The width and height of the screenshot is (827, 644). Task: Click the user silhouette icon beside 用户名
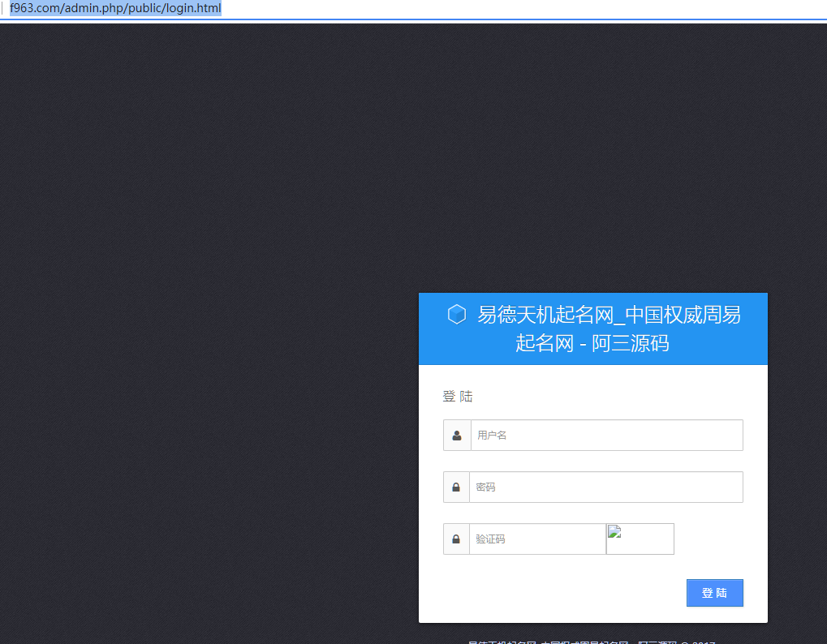[x=457, y=436]
